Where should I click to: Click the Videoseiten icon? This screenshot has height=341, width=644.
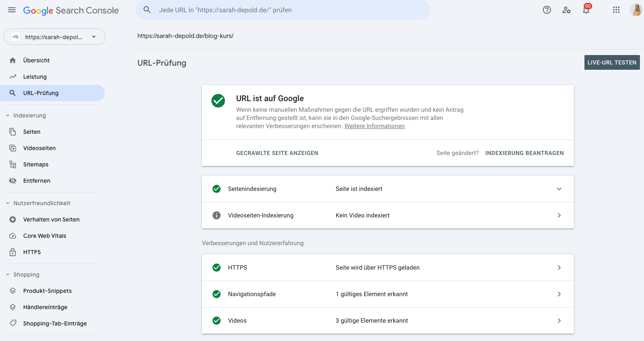tap(13, 148)
